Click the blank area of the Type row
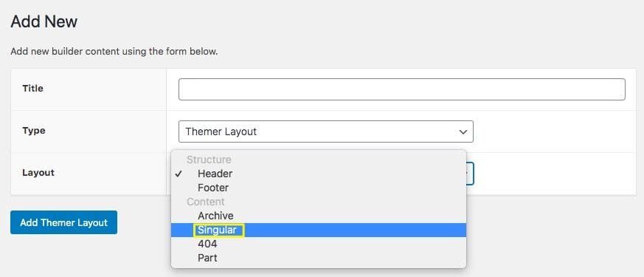The image size is (644, 277). (555, 131)
